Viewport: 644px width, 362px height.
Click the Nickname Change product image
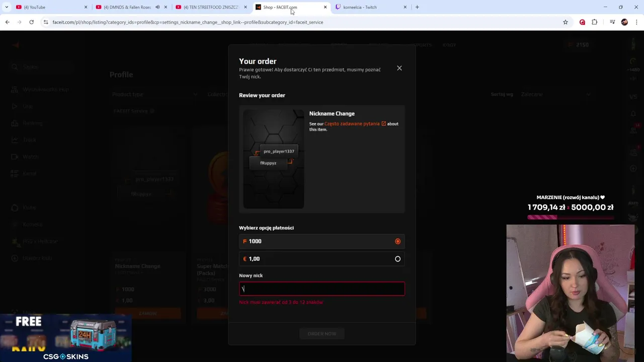click(274, 159)
